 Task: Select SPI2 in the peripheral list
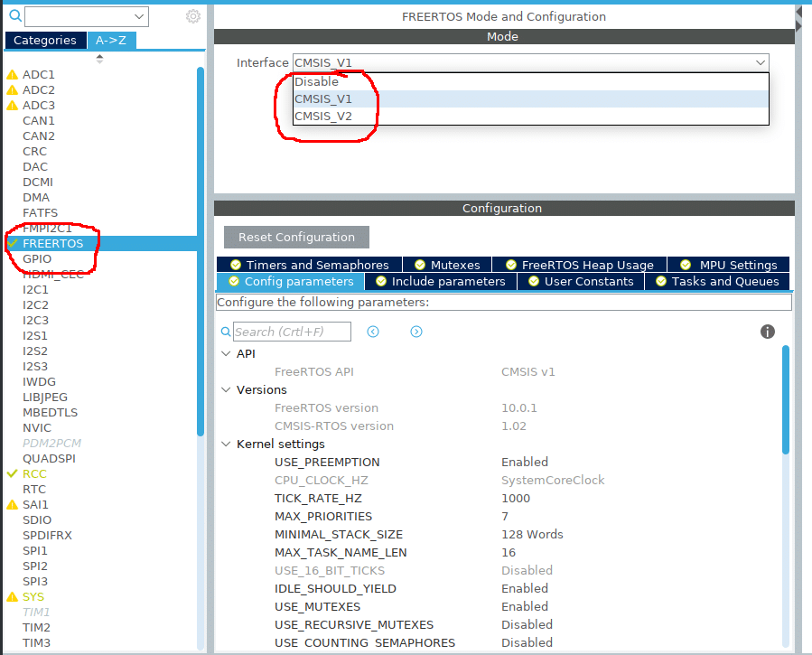click(35, 566)
